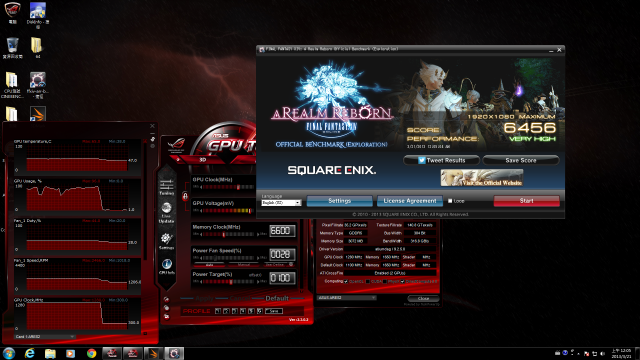Select the 3D mode tab in GPU Tweak
This screenshot has width=640, height=360.
(203, 160)
